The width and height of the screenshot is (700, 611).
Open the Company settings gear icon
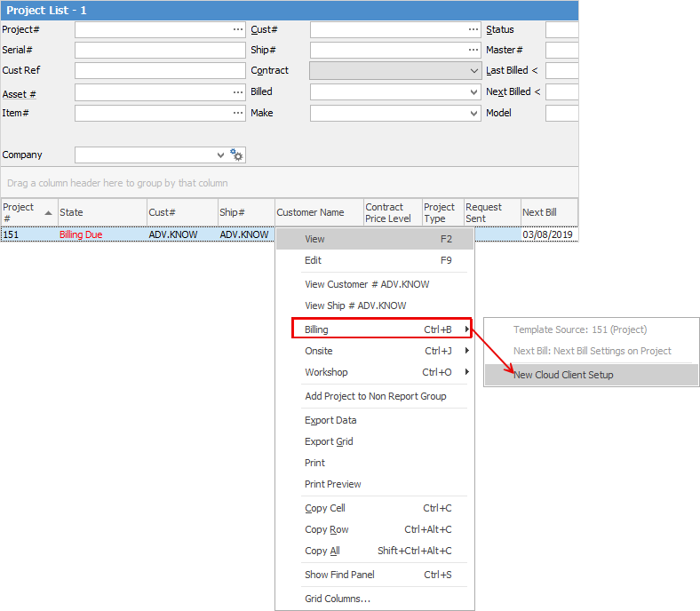point(236,155)
